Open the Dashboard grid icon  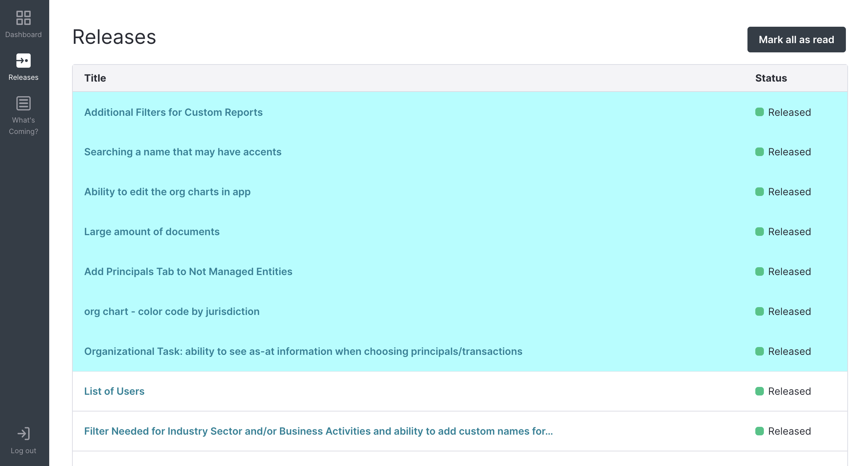pos(24,18)
